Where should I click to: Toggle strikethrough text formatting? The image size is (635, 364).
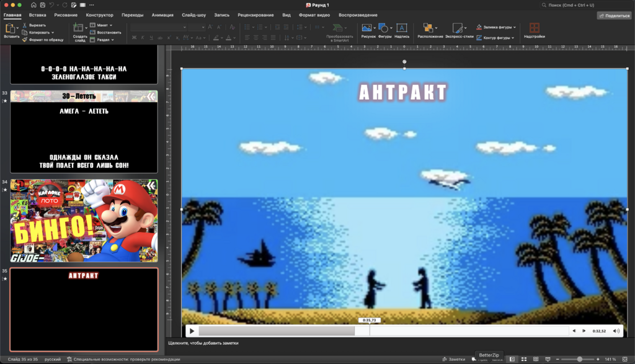[160, 38]
